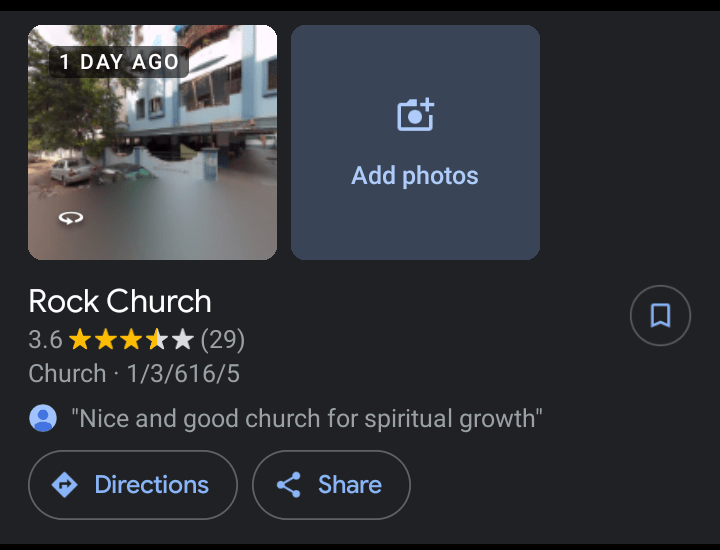Screen dimensions: 720x550
Task: Click the "1 DAY AGO" photo label
Action: click(119, 62)
